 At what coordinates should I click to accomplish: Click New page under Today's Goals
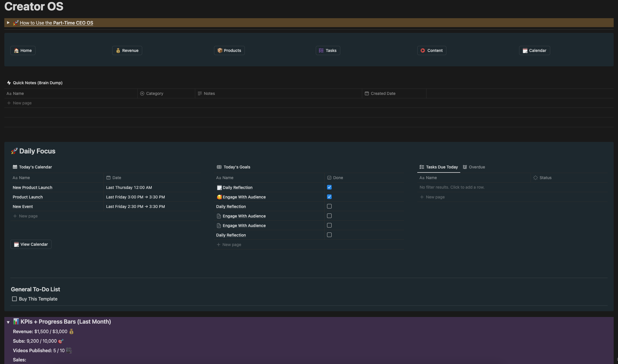point(232,244)
